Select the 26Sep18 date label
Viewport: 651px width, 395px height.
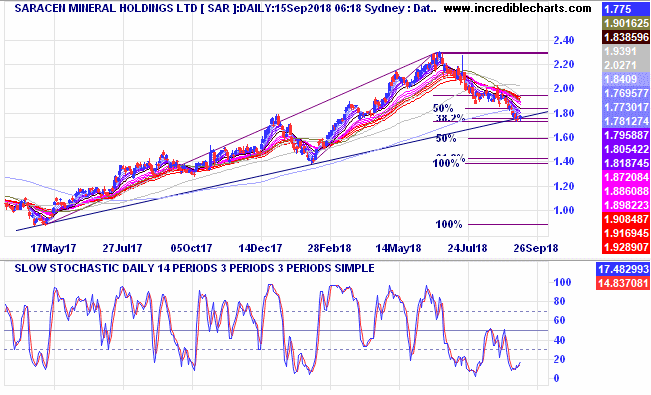[x=536, y=248]
